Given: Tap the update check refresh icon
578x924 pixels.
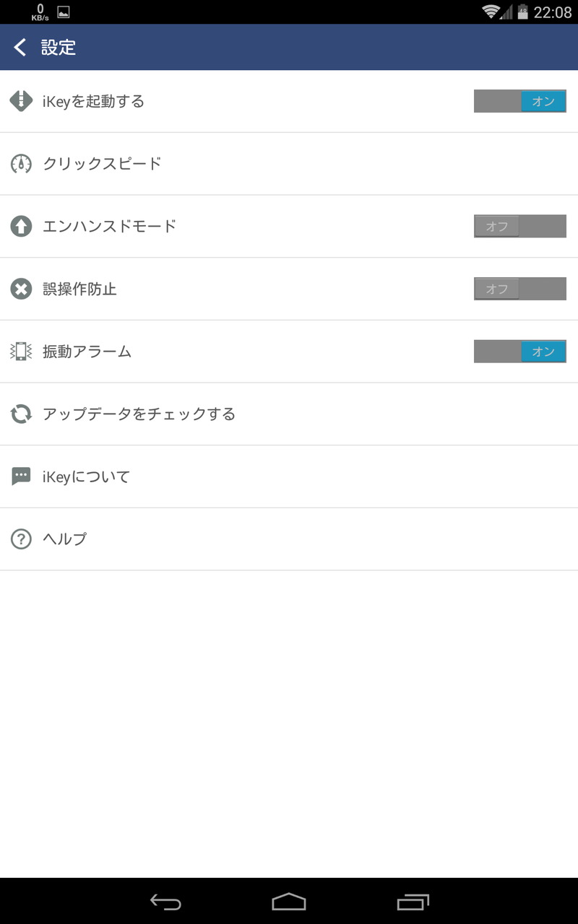Looking at the screenshot, I should click(21, 414).
